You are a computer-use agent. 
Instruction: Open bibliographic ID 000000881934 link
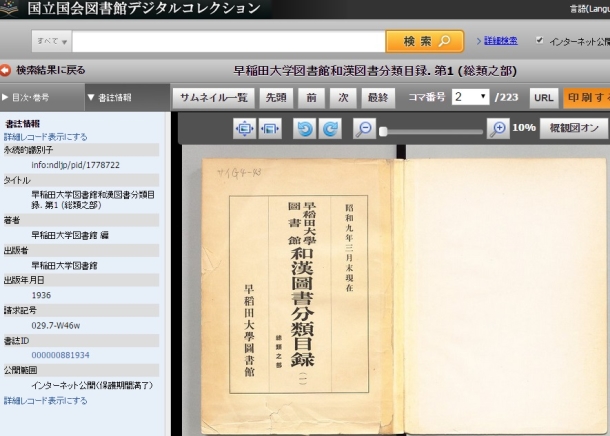click(x=60, y=355)
